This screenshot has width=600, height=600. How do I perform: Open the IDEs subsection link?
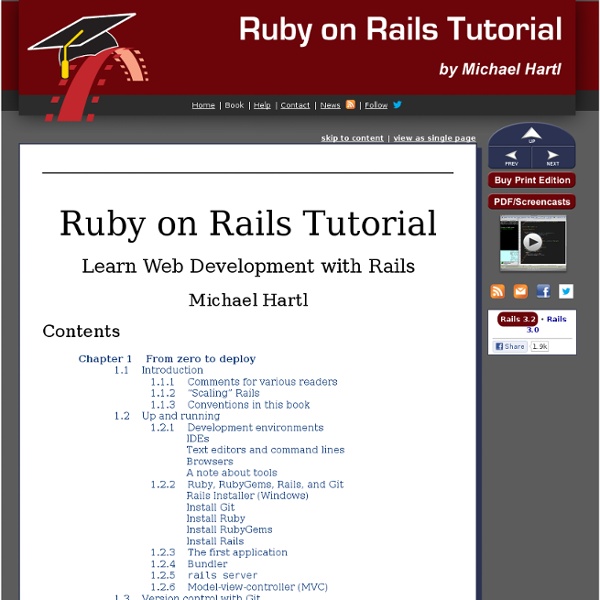coord(198,439)
